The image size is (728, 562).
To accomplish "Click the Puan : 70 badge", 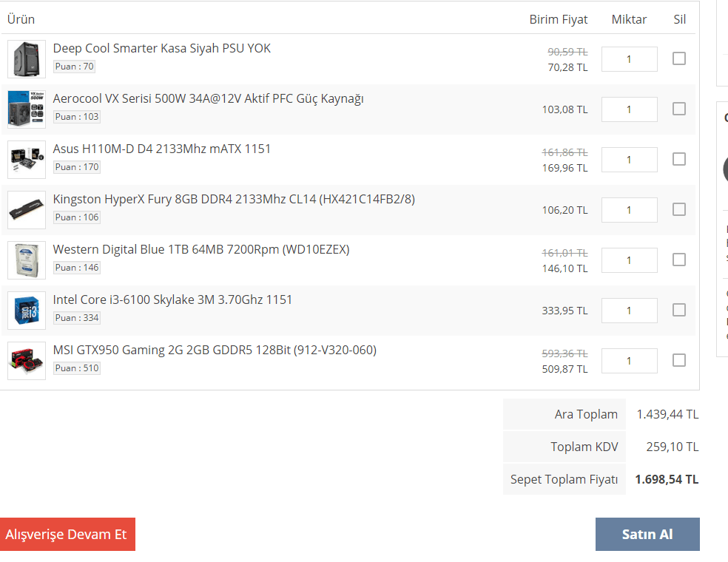I will coord(74,67).
